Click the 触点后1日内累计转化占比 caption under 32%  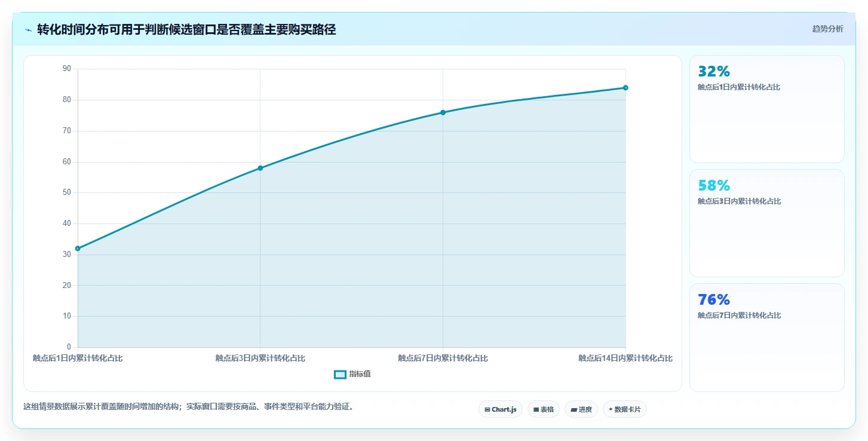[x=739, y=87]
